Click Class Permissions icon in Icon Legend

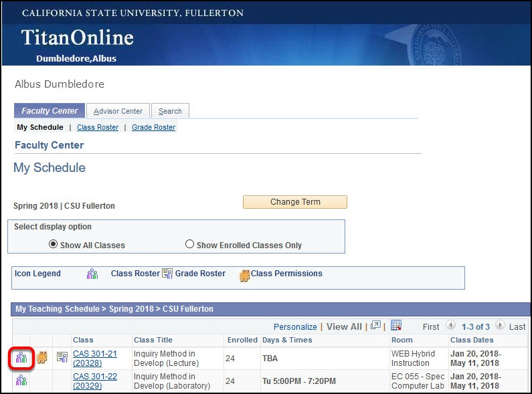pos(244,276)
